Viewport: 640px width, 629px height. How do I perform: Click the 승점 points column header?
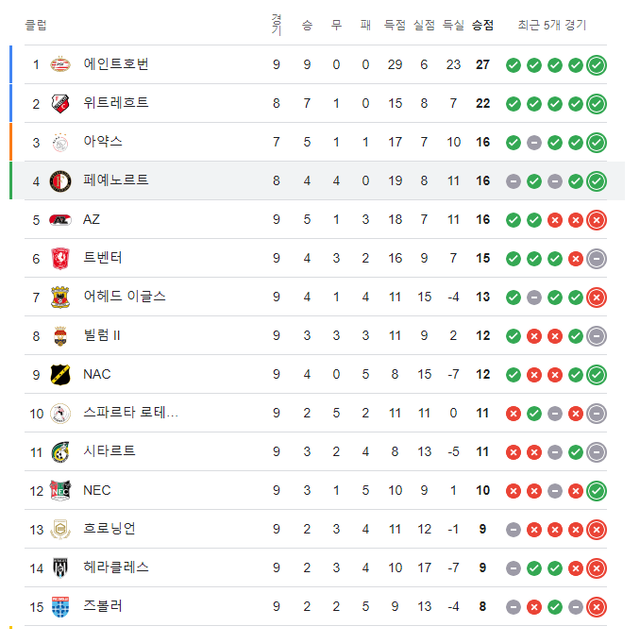point(482,24)
